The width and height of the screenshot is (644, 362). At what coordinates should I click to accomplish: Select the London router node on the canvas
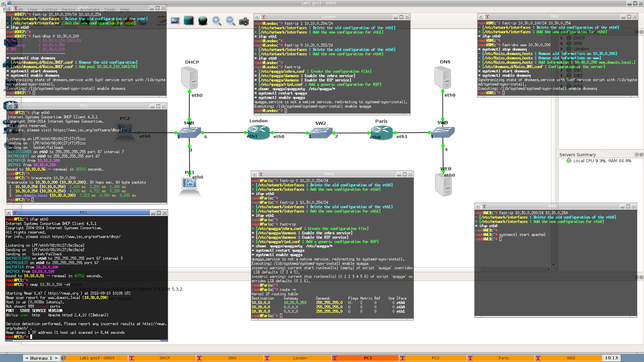[258, 132]
